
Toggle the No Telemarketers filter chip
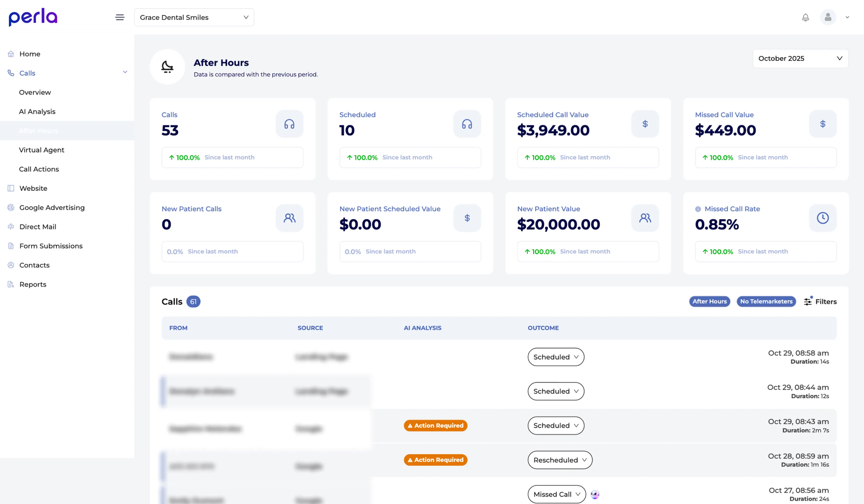point(766,301)
